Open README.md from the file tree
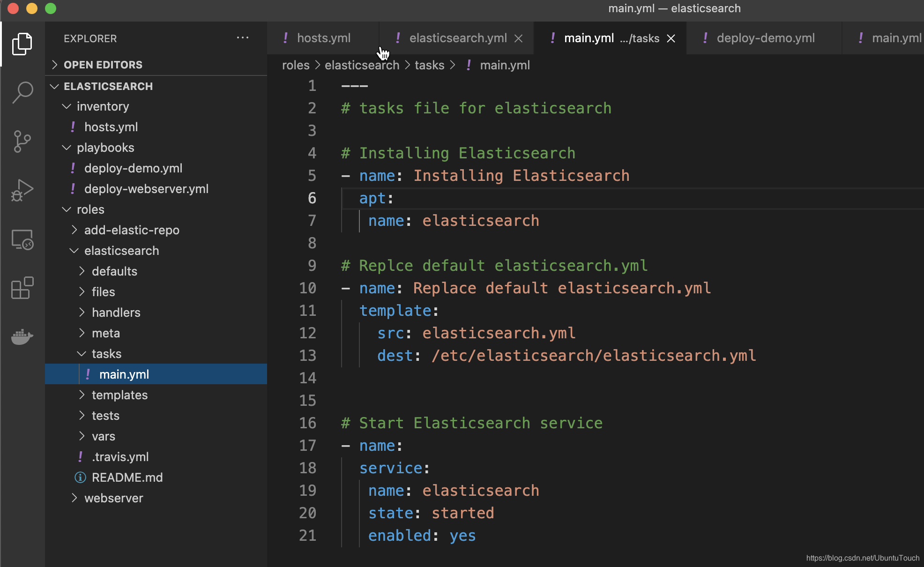The width and height of the screenshot is (924, 567). [127, 477]
